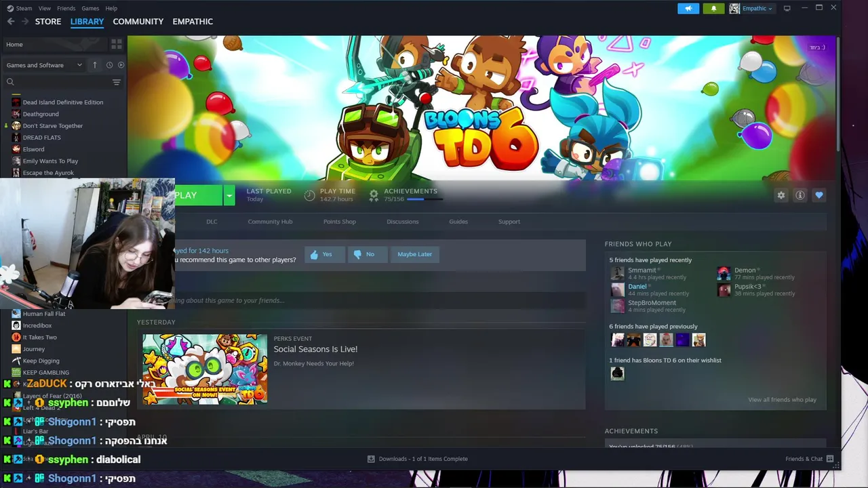Open the Community Hub link
Screen dimensions: 868x488
[270, 222]
